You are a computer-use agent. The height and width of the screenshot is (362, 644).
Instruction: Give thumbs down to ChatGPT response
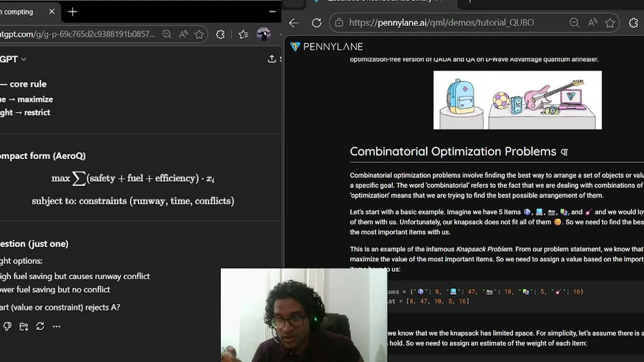click(7, 326)
